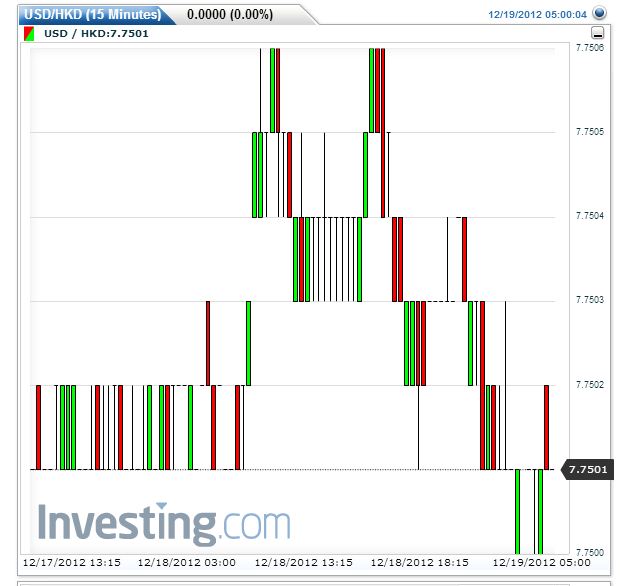Viewport: 620px width, 586px height.
Task: Click the 12/18/2012 13:15 time axis label
Action: (x=304, y=563)
